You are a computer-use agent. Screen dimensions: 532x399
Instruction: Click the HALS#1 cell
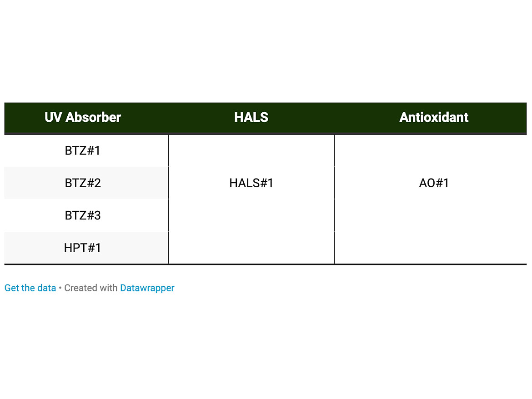tap(251, 183)
